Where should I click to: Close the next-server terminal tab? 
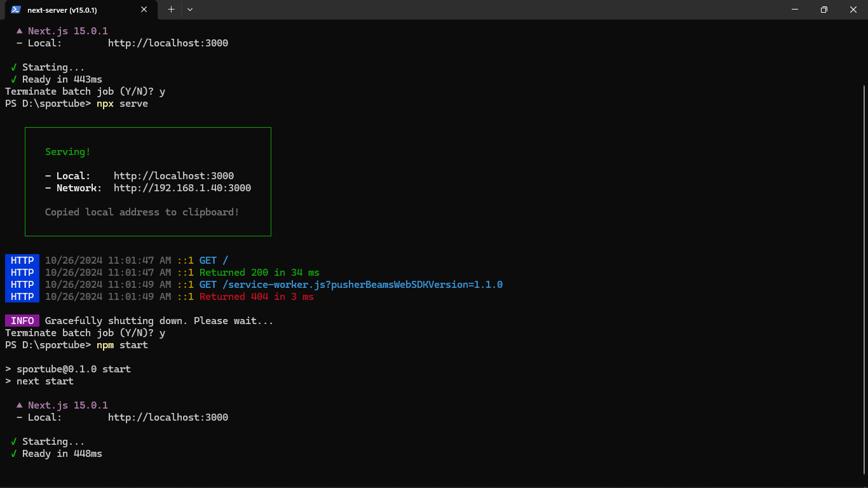coord(144,10)
